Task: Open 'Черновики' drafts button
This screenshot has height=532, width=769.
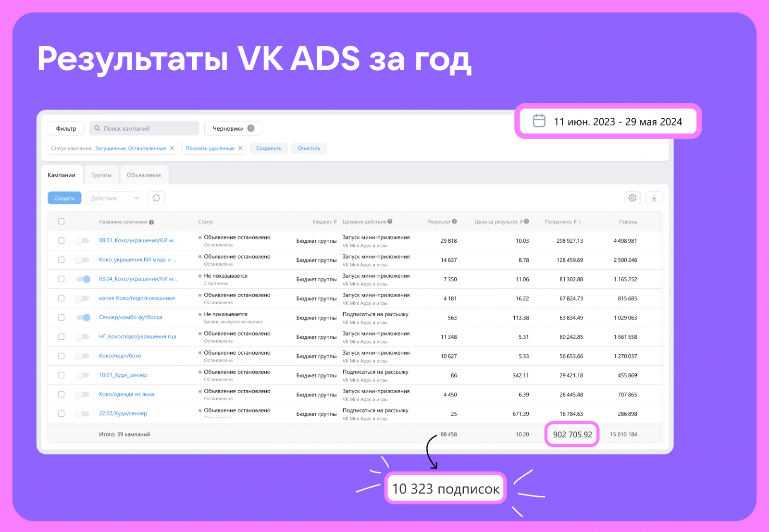Action: 233,128
